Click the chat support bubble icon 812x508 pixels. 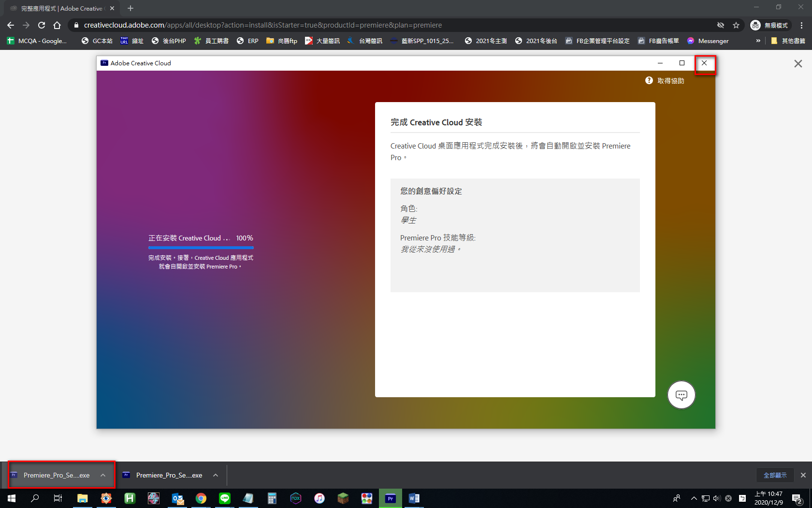pyautogui.click(x=681, y=395)
